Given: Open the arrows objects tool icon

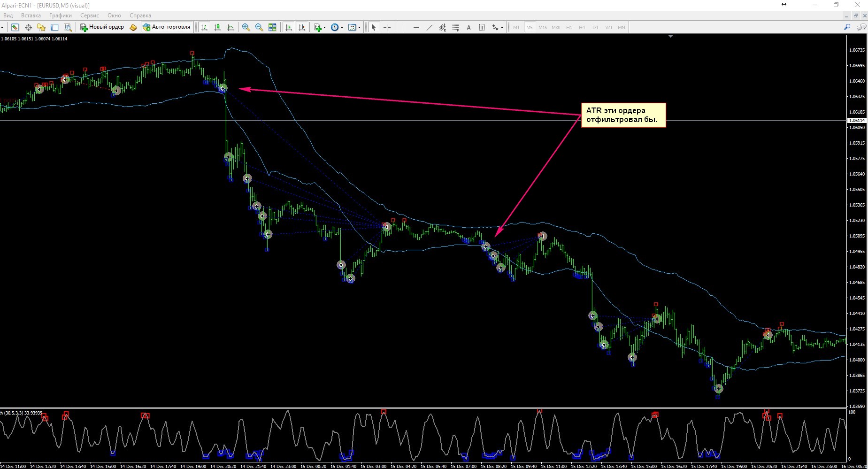Looking at the screenshot, I should (495, 27).
